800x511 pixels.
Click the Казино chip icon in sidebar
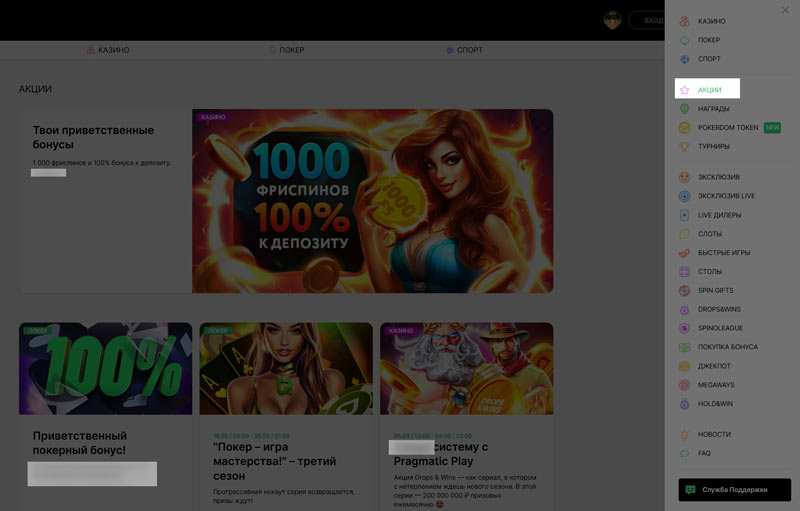point(684,21)
